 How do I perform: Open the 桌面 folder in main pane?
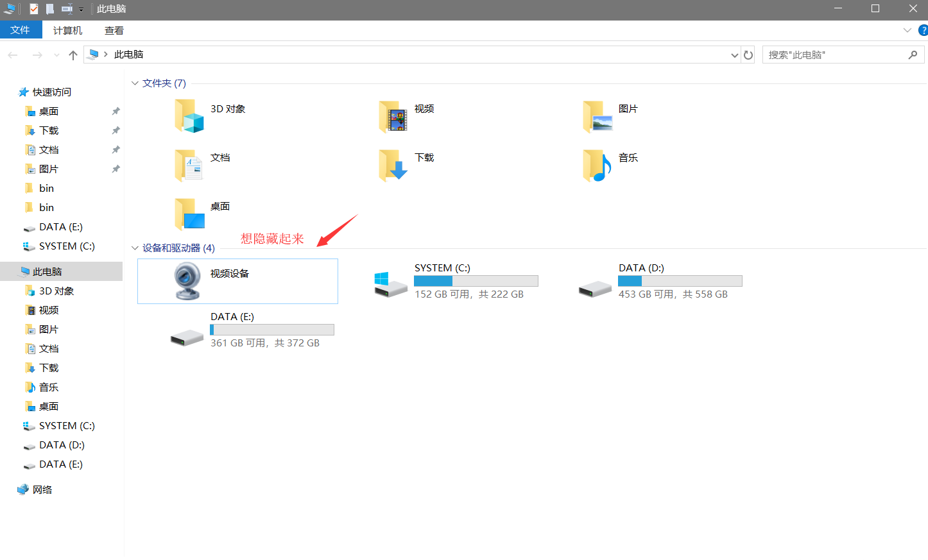(189, 214)
